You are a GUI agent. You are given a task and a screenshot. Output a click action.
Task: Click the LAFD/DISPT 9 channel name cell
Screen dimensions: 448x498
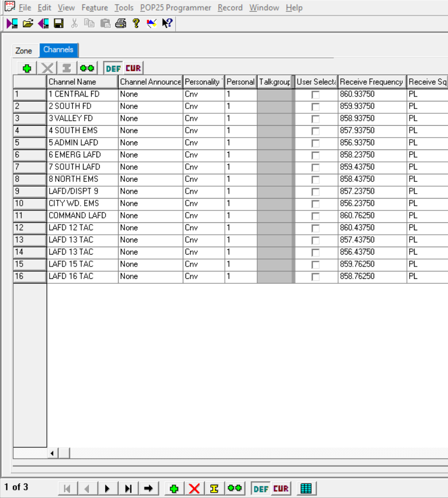(x=82, y=192)
